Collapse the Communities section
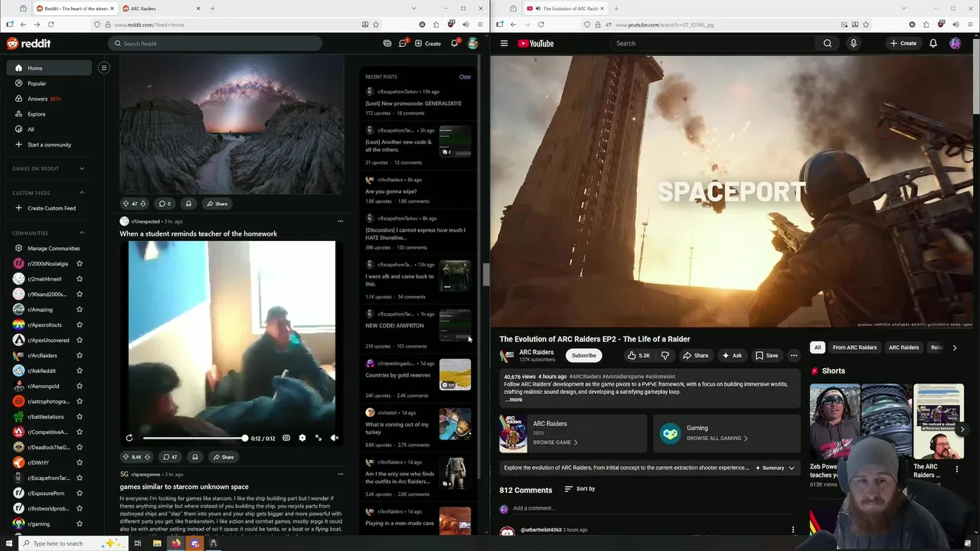The height and width of the screenshot is (551, 980). [82, 233]
